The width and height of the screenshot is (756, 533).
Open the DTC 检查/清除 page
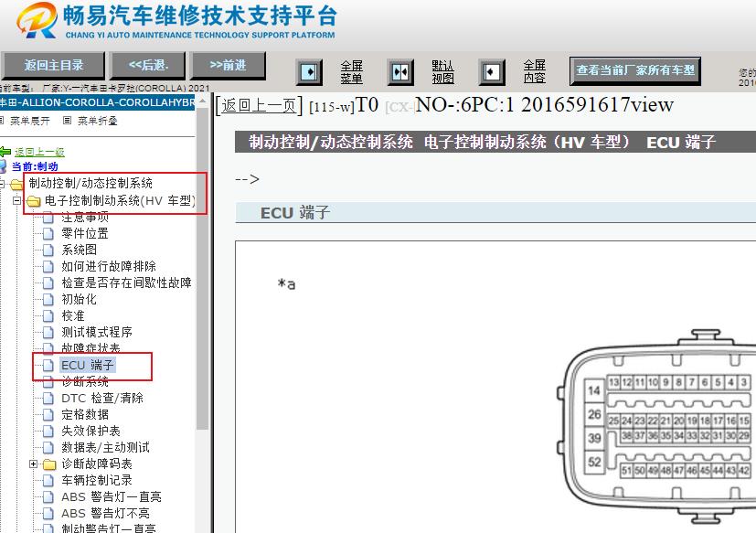[102, 398]
